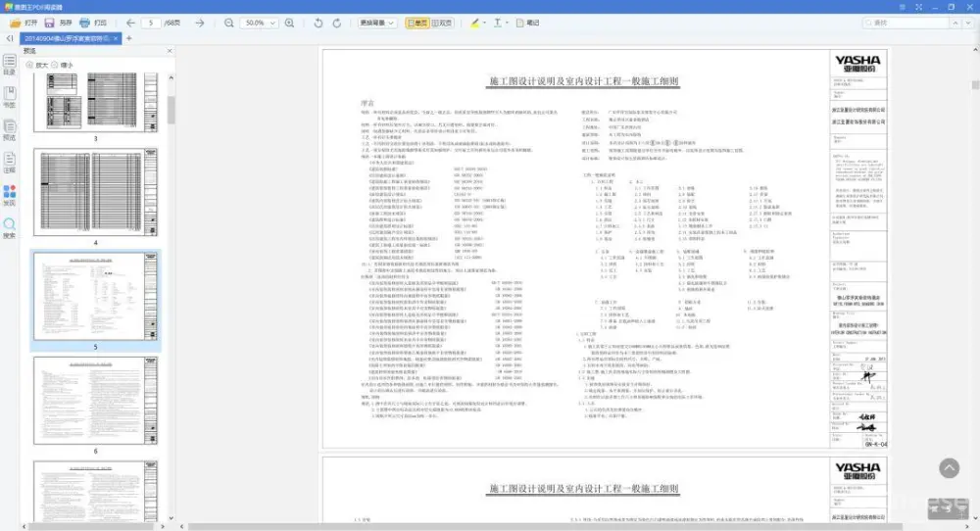This screenshot has height=531, width=980.
Task: Collapse the left sidebar with the chevron
Action: click(9, 38)
